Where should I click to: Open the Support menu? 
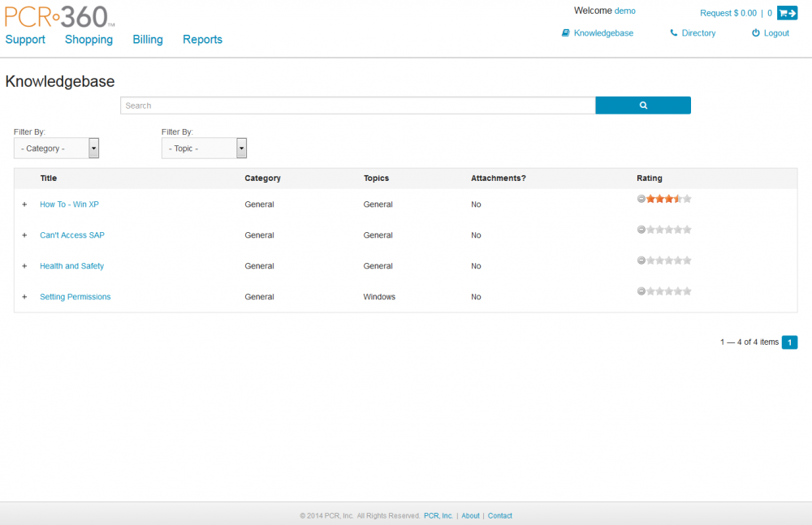point(25,40)
